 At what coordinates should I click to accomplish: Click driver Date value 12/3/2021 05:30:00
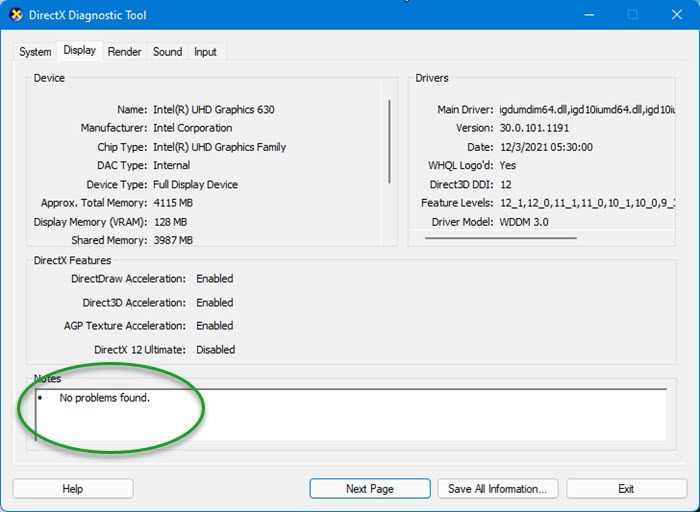(x=546, y=147)
